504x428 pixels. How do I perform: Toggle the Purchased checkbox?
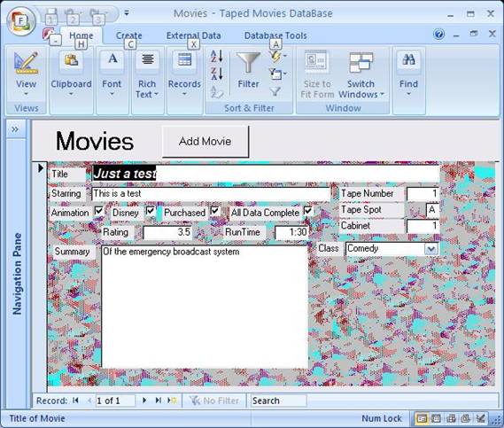[214, 211]
